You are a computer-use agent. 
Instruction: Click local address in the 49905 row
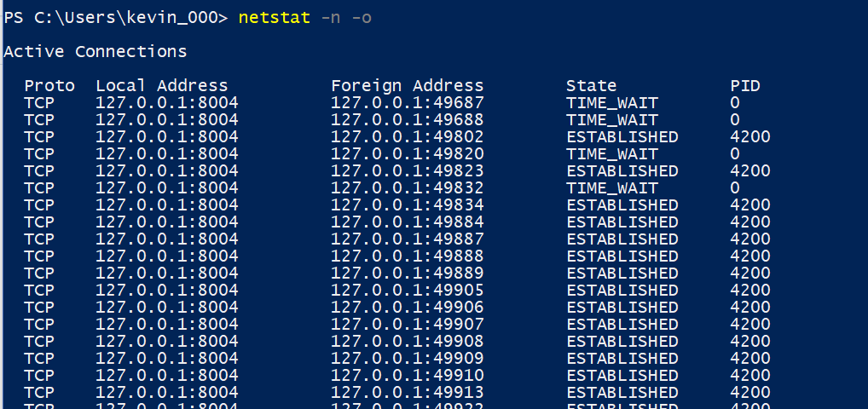tap(166, 291)
